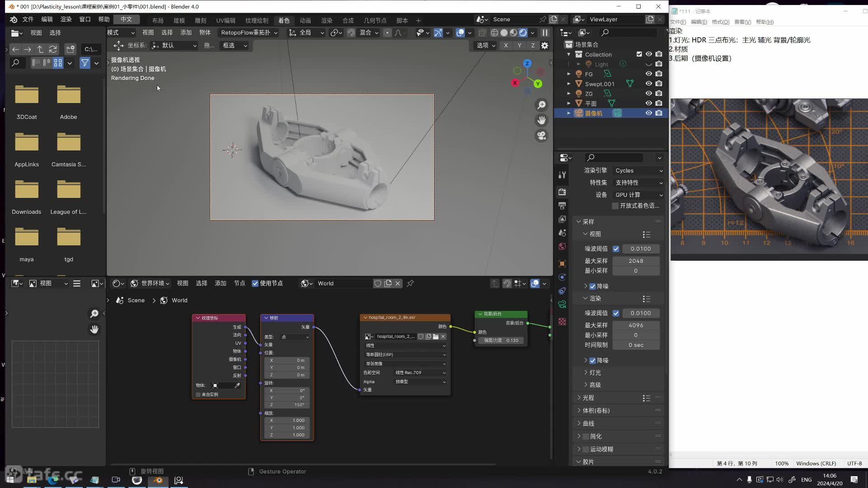Click zoom view icon in 3D viewport

tap(541, 105)
